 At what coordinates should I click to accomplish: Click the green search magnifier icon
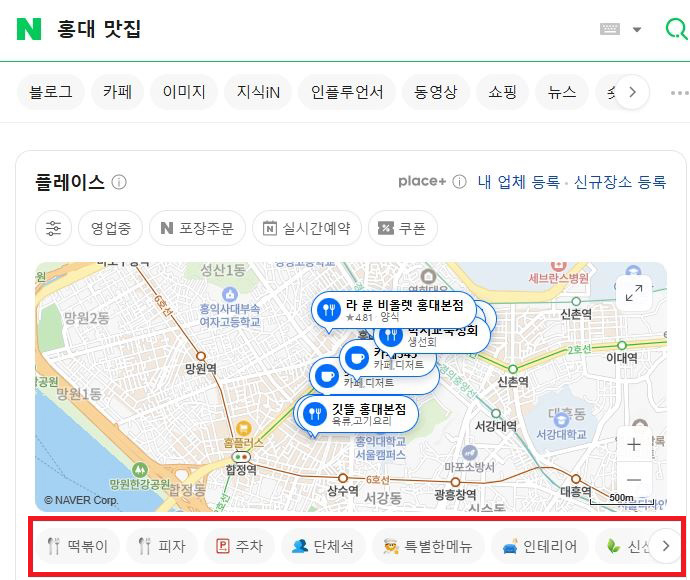[676, 29]
